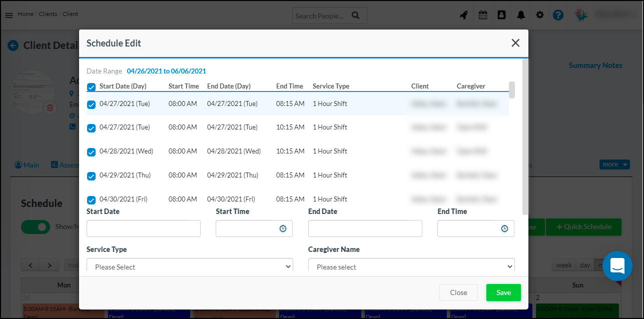The width and height of the screenshot is (644, 319).
Task: Open the calendar icon in the top bar
Action: click(482, 15)
